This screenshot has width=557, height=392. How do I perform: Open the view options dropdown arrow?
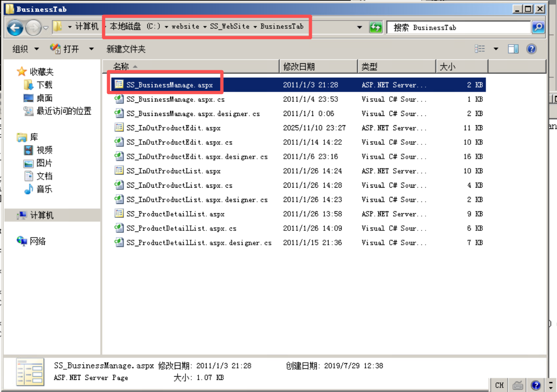(x=496, y=49)
